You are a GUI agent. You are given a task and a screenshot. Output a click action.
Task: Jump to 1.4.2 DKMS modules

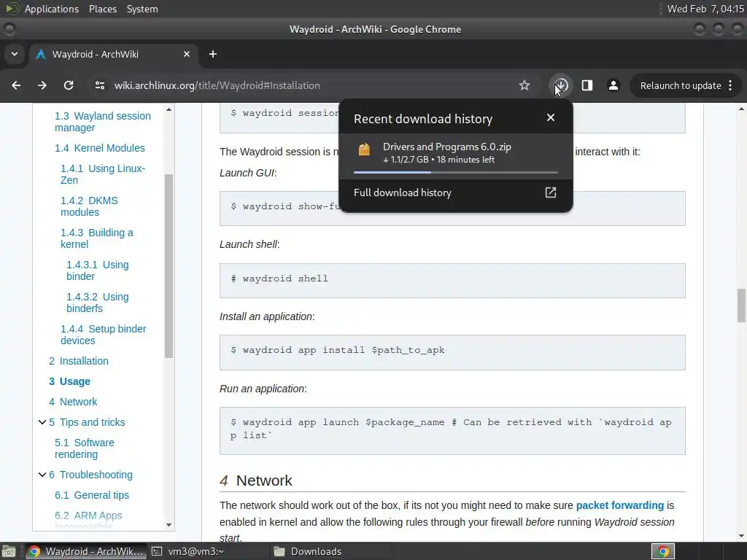click(x=89, y=206)
